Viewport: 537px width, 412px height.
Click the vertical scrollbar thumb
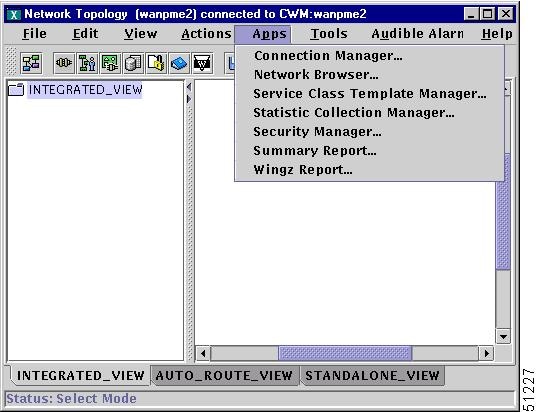[503, 225]
